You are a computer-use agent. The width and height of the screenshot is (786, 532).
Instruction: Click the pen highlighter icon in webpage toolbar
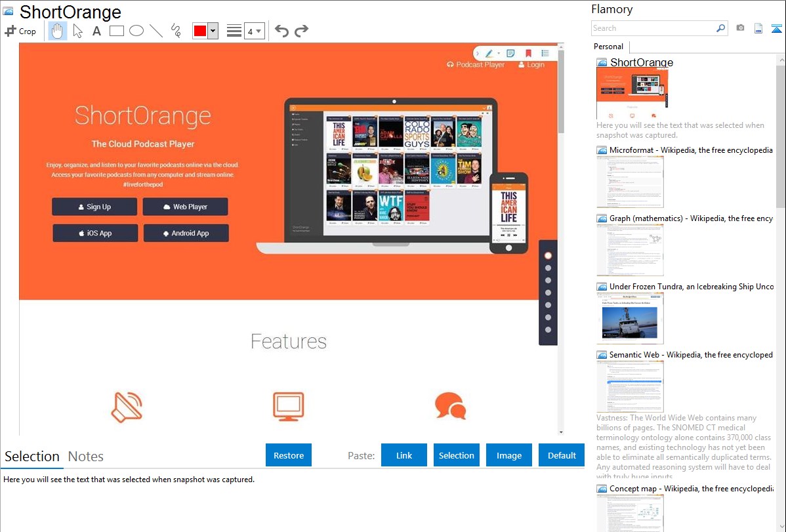tap(489, 53)
